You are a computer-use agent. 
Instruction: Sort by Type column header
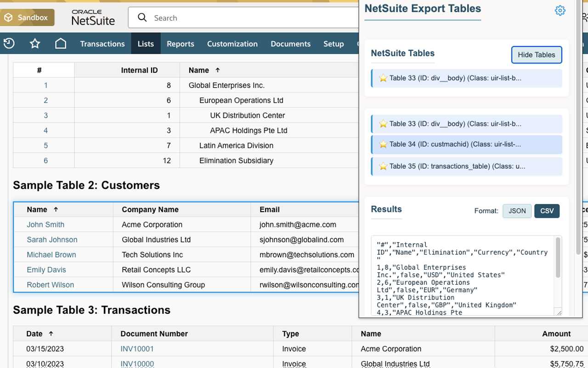click(x=290, y=333)
